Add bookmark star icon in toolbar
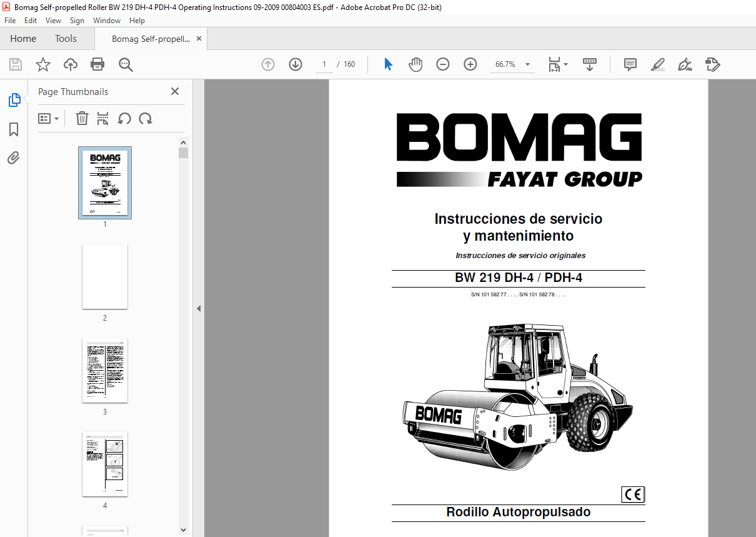Screen dimensions: 756x537 pos(43,64)
